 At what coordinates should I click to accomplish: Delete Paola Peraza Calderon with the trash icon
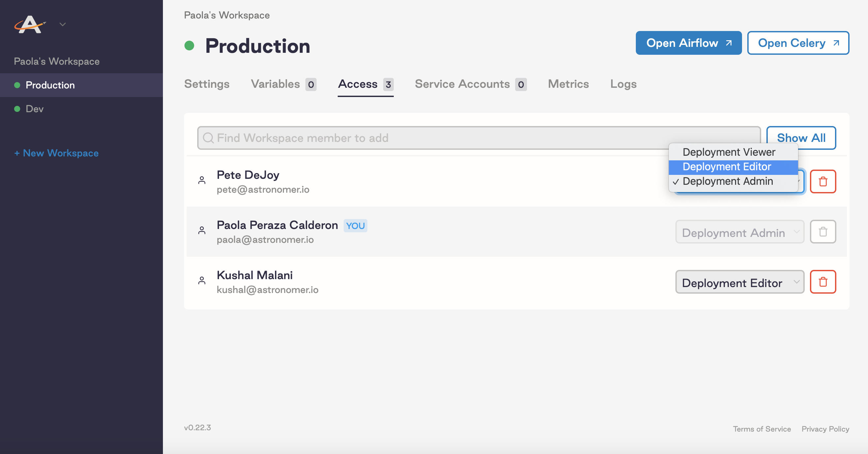pos(822,232)
